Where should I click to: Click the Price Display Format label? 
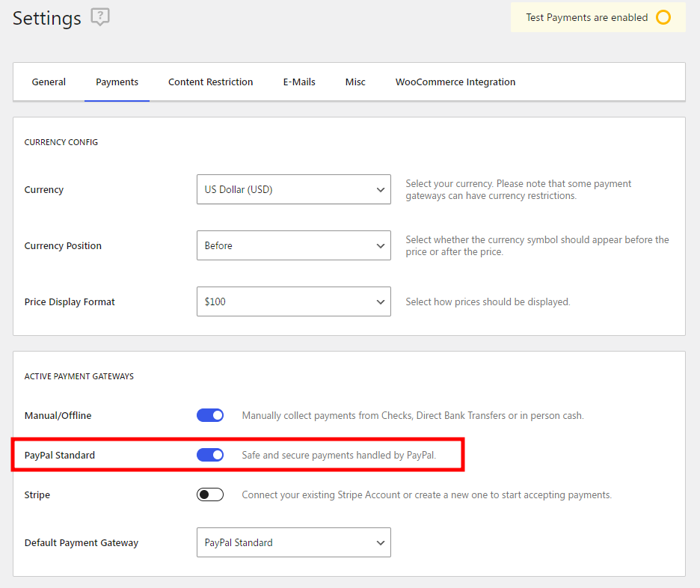[70, 302]
